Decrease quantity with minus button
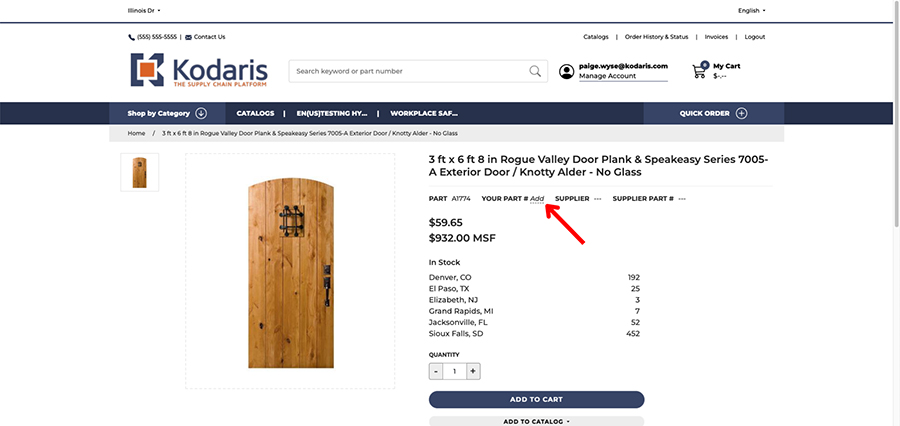Image resolution: width=900 pixels, height=426 pixels. coord(436,371)
